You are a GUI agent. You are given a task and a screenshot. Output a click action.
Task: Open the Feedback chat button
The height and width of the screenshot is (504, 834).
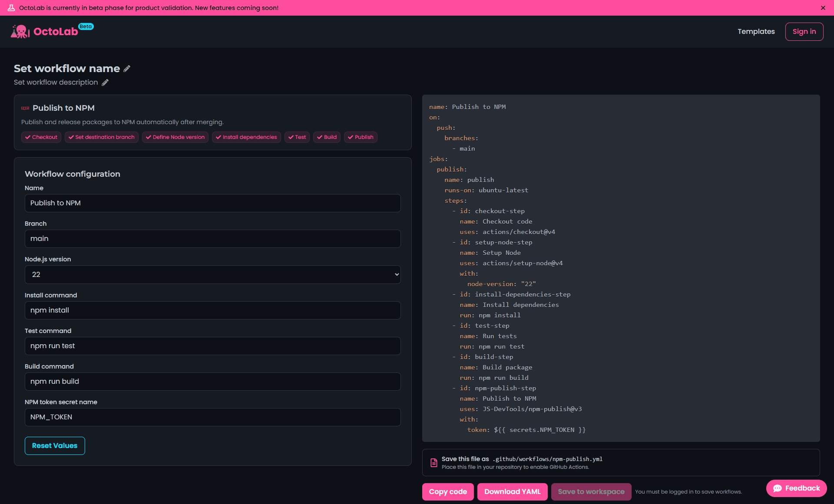pos(797,488)
